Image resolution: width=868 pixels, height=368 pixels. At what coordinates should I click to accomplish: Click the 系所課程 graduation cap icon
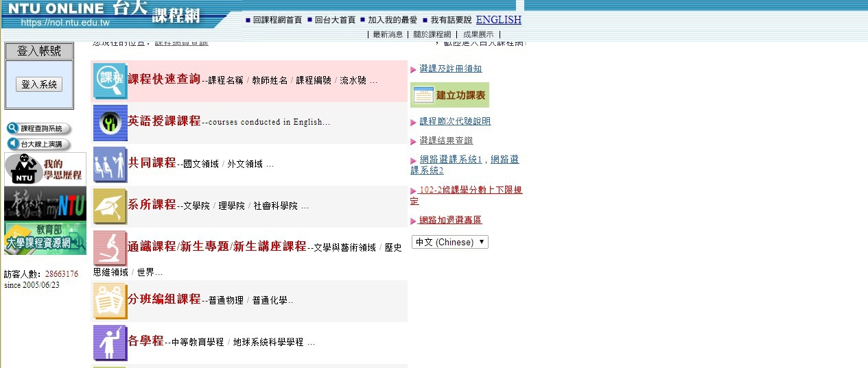pos(110,206)
